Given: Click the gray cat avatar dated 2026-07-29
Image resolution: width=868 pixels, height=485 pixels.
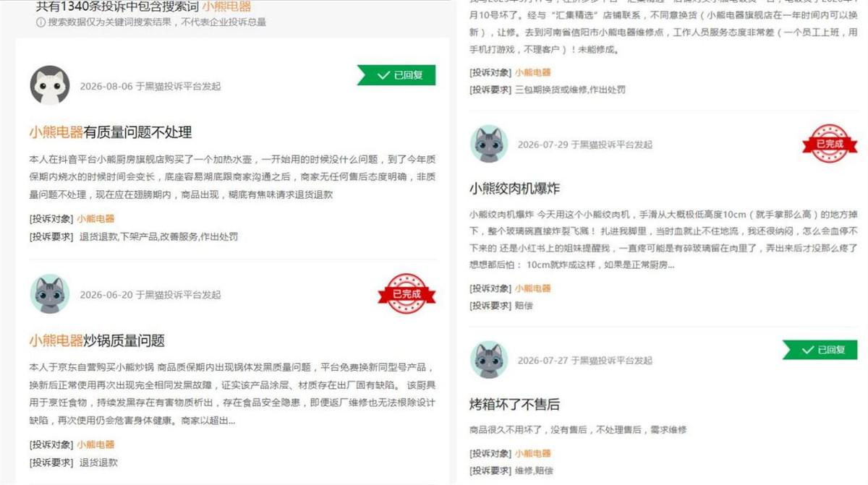Looking at the screenshot, I should (x=490, y=144).
